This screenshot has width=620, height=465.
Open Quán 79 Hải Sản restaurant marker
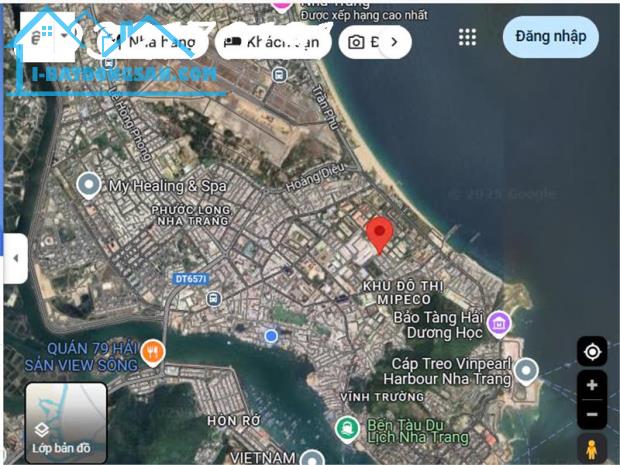(153, 352)
